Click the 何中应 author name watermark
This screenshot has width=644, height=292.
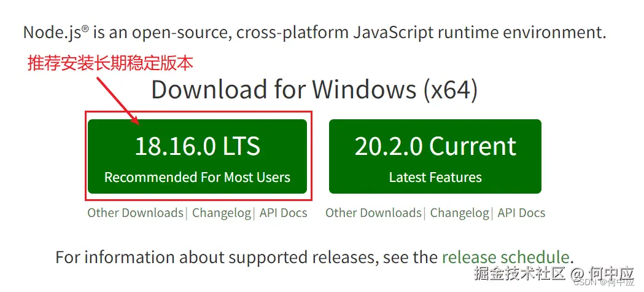[x=610, y=272]
